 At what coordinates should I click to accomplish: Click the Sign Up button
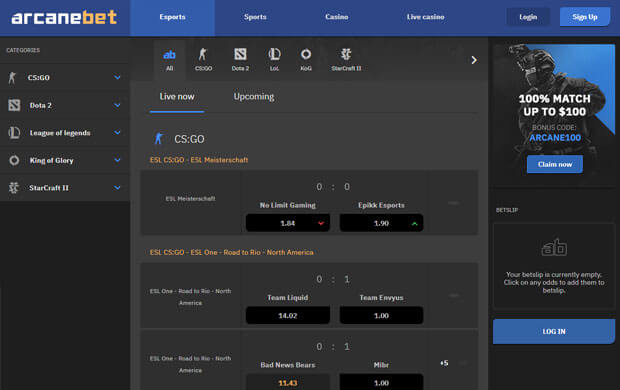[x=585, y=17]
